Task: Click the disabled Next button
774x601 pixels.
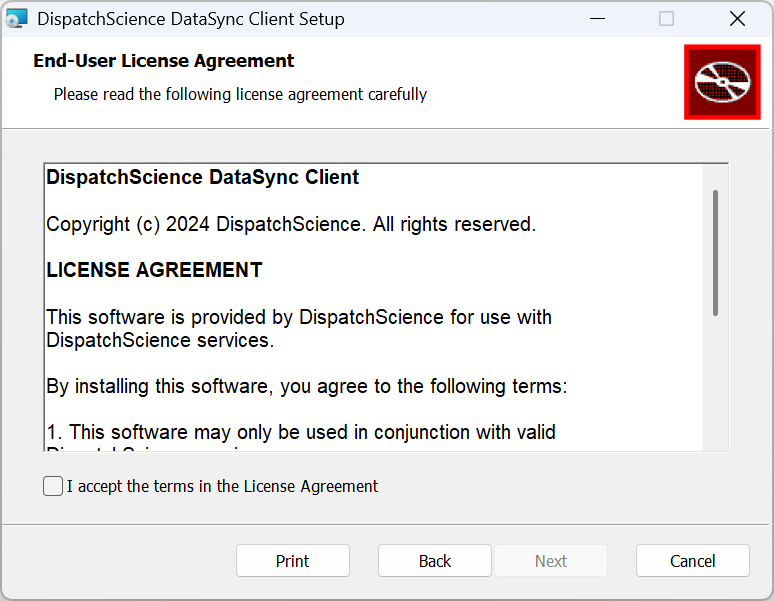Action: point(551,561)
